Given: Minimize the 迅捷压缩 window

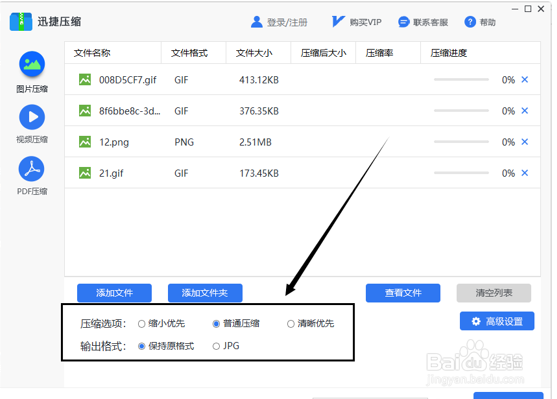Looking at the screenshot, I should click(x=515, y=9).
